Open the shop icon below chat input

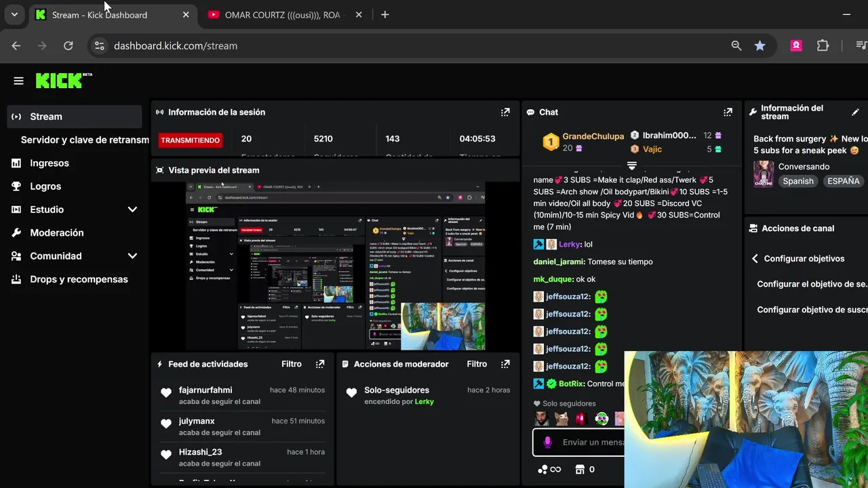(x=580, y=469)
